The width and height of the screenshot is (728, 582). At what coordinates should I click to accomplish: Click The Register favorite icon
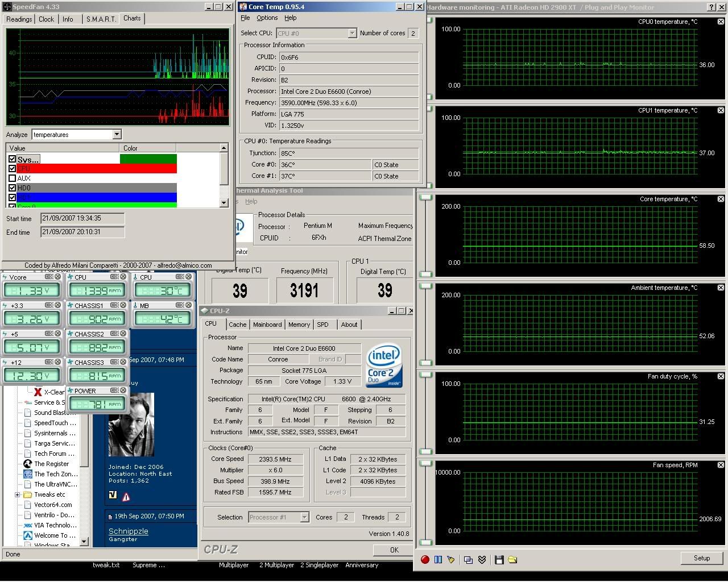(x=28, y=464)
